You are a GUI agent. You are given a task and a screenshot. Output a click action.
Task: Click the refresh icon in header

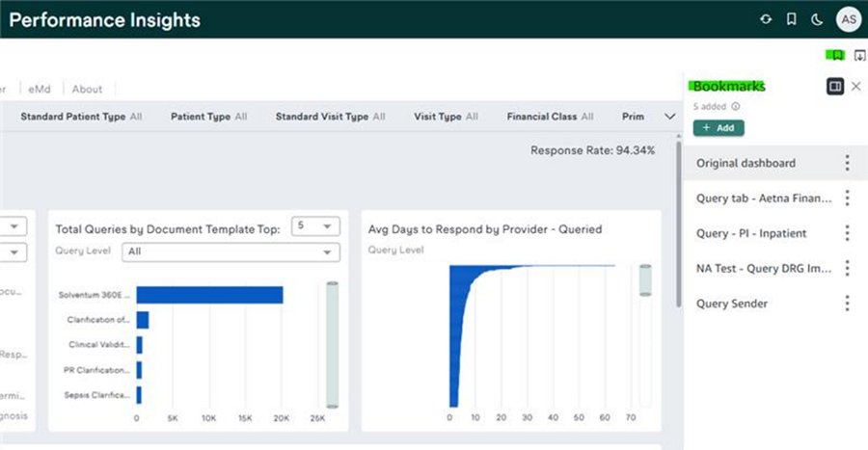[x=766, y=19]
